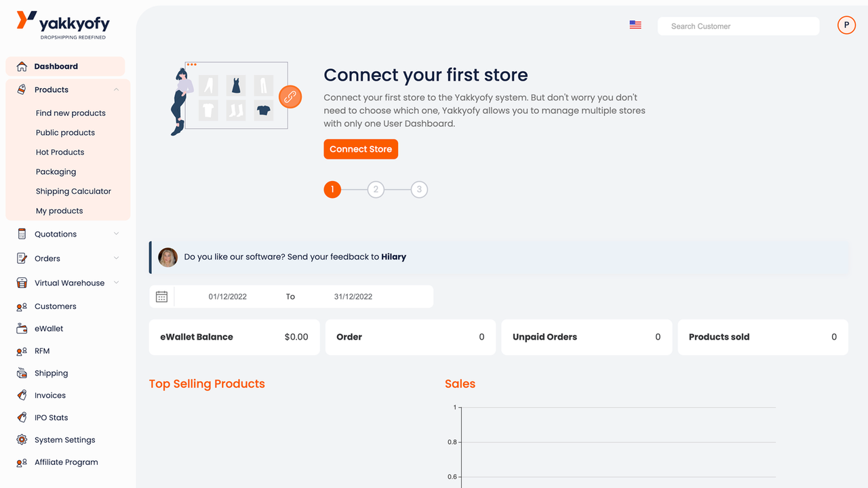
Task: Expand the Quotations menu chevron
Action: pos(117,234)
